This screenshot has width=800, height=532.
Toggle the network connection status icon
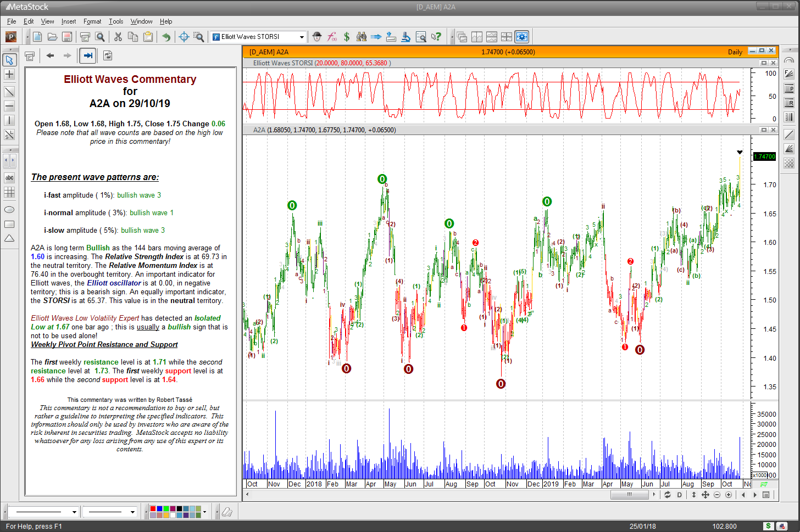point(781,526)
